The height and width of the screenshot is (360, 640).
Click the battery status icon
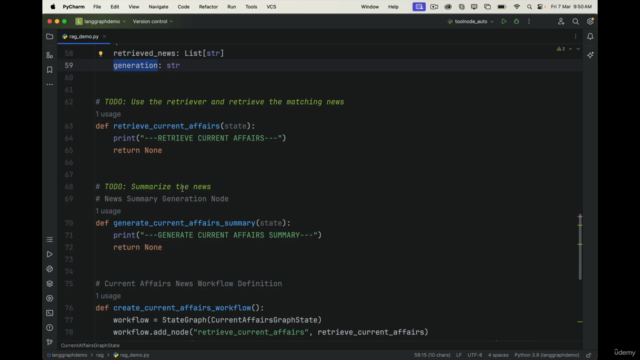point(502,7)
